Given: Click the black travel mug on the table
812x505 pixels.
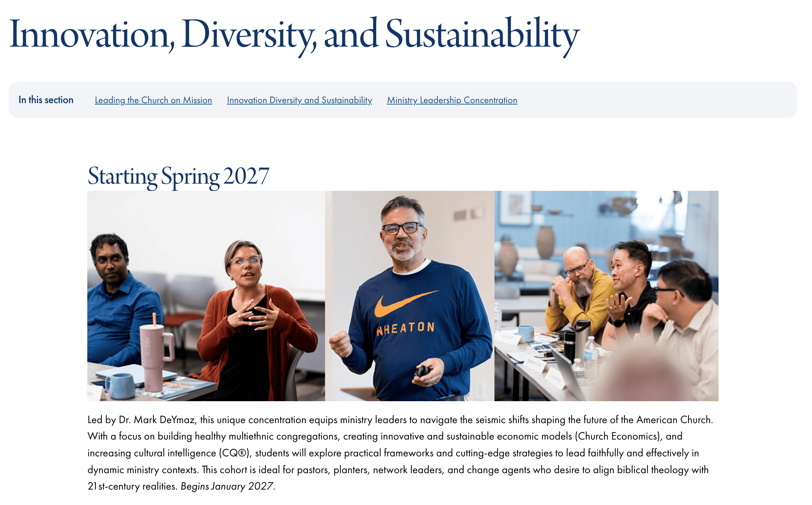Looking at the screenshot, I should 570,345.
